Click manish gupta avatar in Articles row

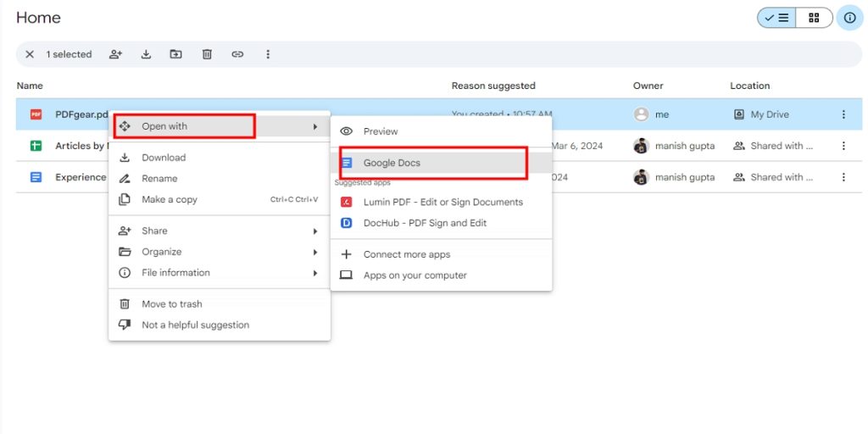pos(641,146)
